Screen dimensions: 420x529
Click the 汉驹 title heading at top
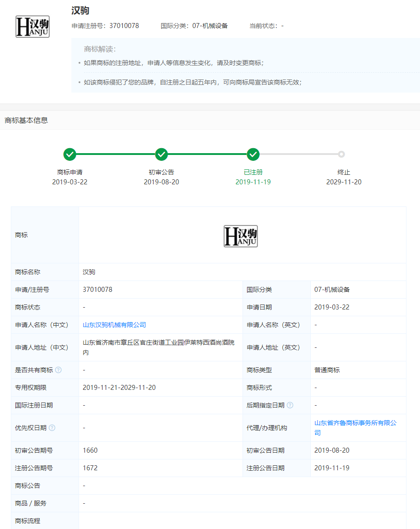(x=80, y=11)
